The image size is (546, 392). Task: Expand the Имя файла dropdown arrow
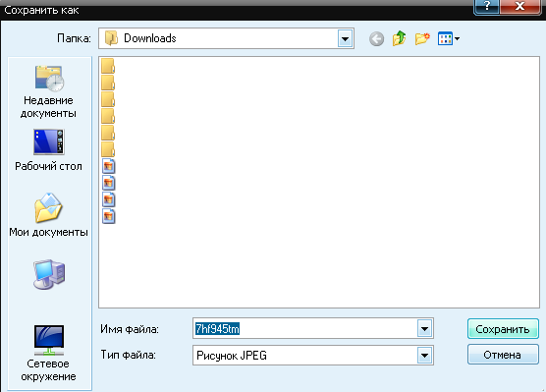click(x=424, y=328)
